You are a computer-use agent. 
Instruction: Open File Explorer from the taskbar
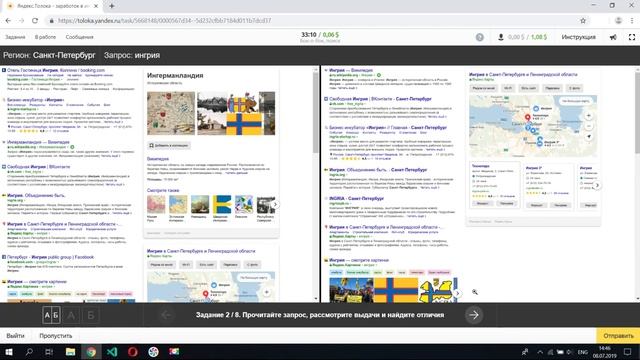(x=70, y=352)
